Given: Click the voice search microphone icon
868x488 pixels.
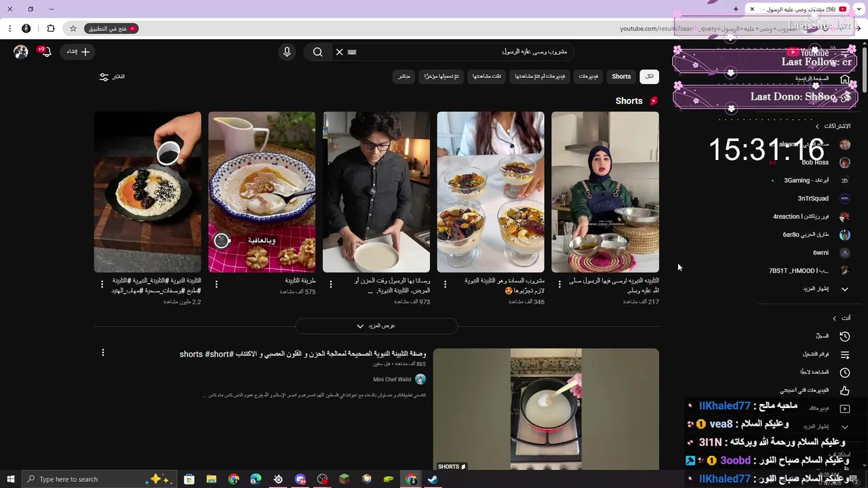Looking at the screenshot, I should point(287,52).
